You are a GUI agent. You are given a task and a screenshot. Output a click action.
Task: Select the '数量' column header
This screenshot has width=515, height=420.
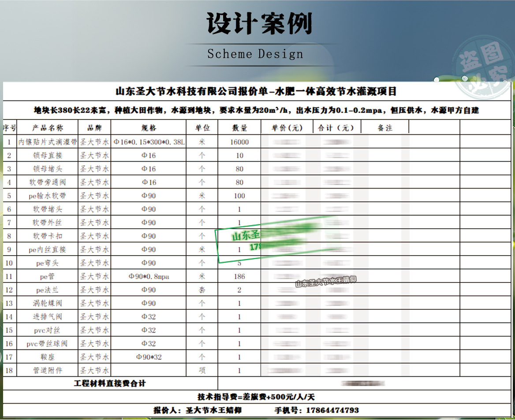click(x=239, y=128)
